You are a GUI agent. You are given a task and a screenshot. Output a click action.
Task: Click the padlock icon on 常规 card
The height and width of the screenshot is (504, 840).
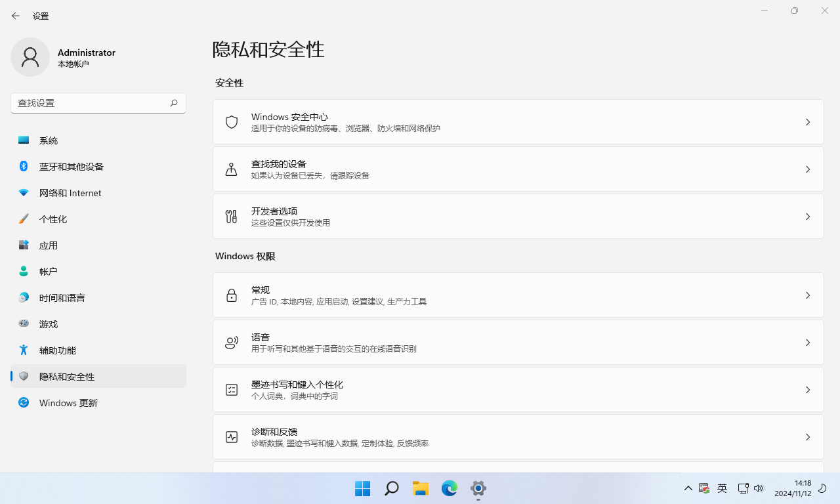[232, 295]
